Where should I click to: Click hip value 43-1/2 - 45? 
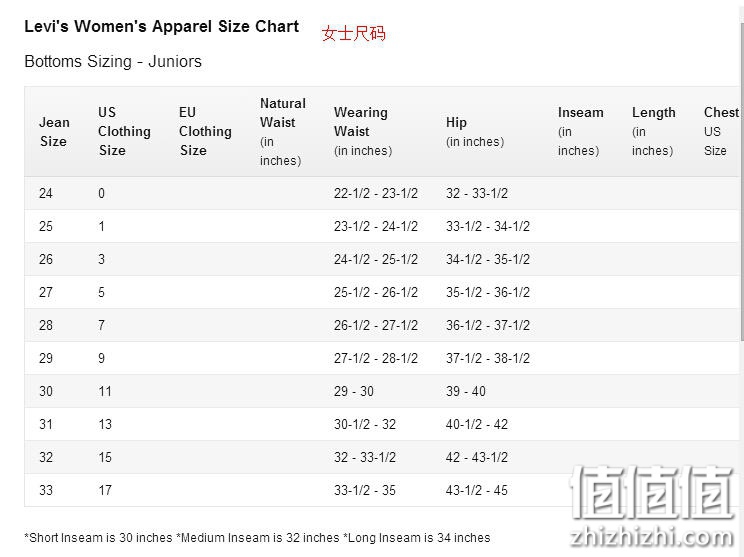point(477,490)
